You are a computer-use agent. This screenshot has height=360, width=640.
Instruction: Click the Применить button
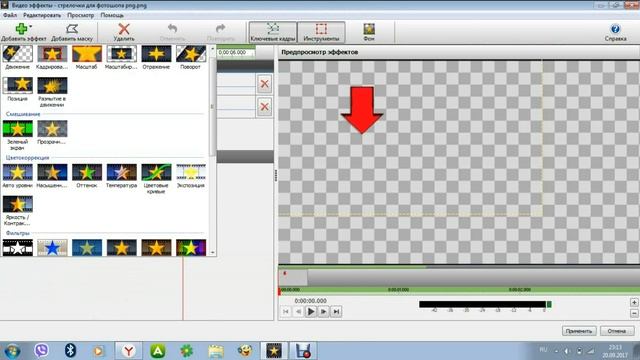coord(579,331)
